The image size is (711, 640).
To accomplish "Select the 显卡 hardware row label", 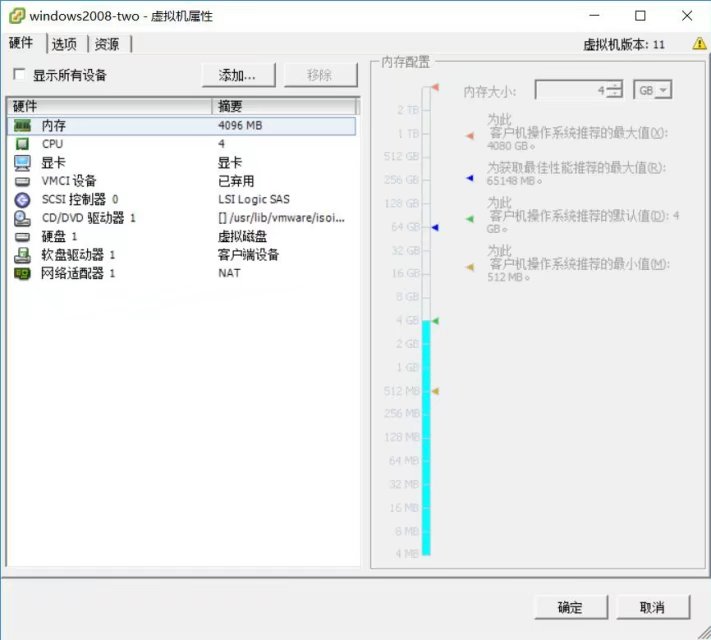I will (x=54, y=163).
